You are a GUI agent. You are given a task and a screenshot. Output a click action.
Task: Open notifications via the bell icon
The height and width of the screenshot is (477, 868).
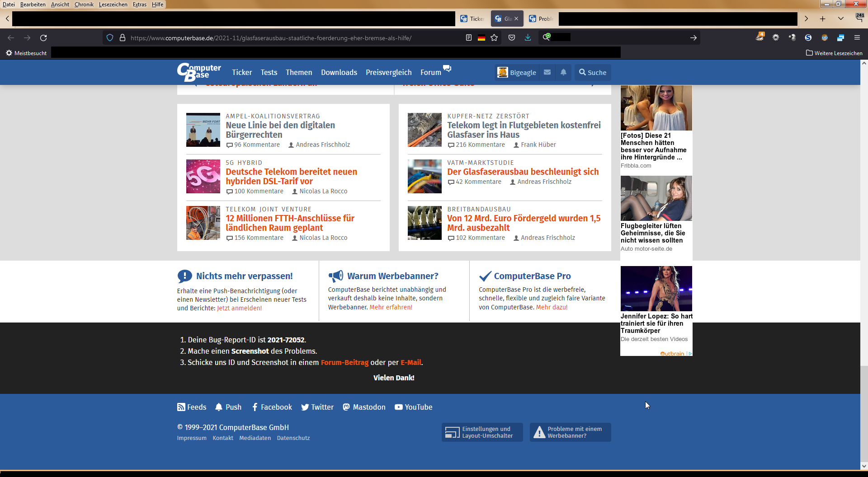tap(563, 72)
